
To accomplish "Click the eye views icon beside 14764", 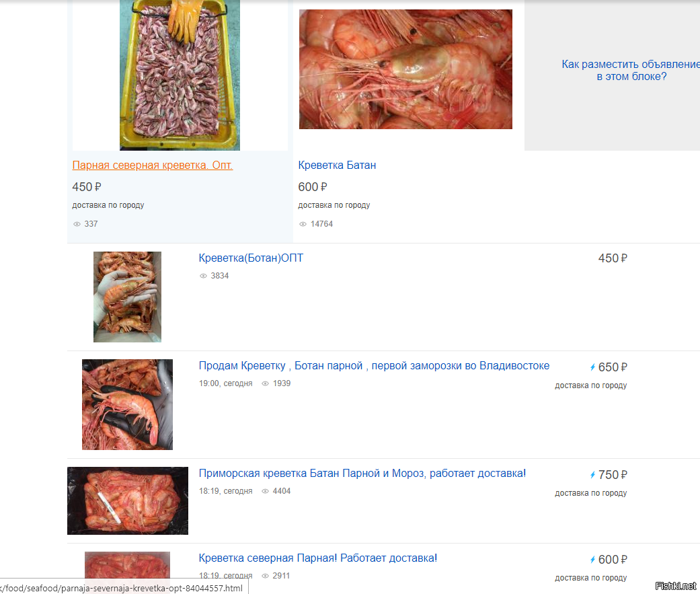I will 303,224.
